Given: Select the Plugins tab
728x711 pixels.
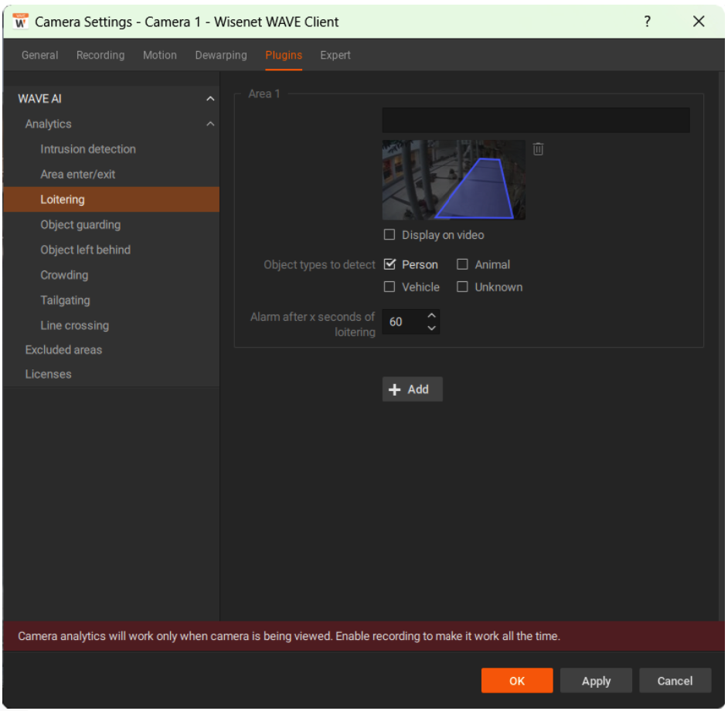Looking at the screenshot, I should [x=284, y=55].
